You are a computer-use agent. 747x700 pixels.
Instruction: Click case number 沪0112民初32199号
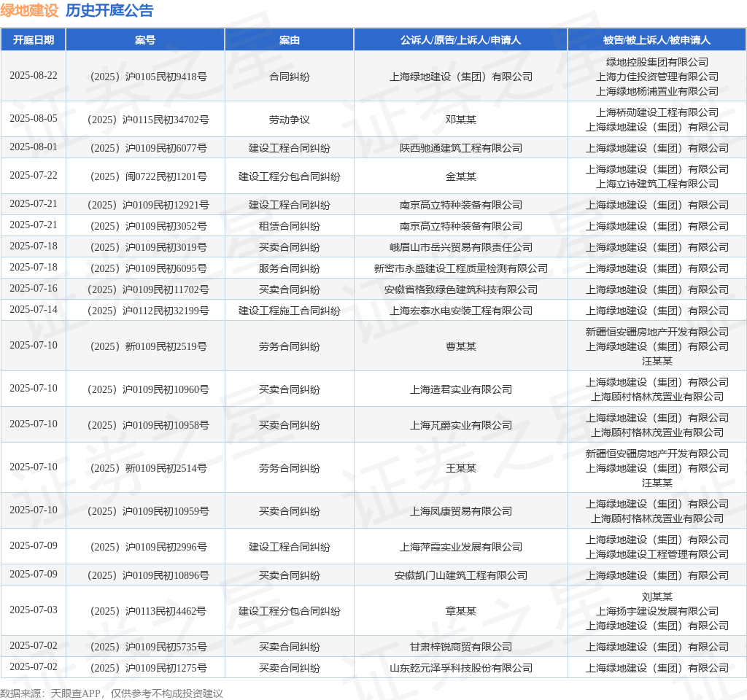pyautogui.click(x=148, y=311)
